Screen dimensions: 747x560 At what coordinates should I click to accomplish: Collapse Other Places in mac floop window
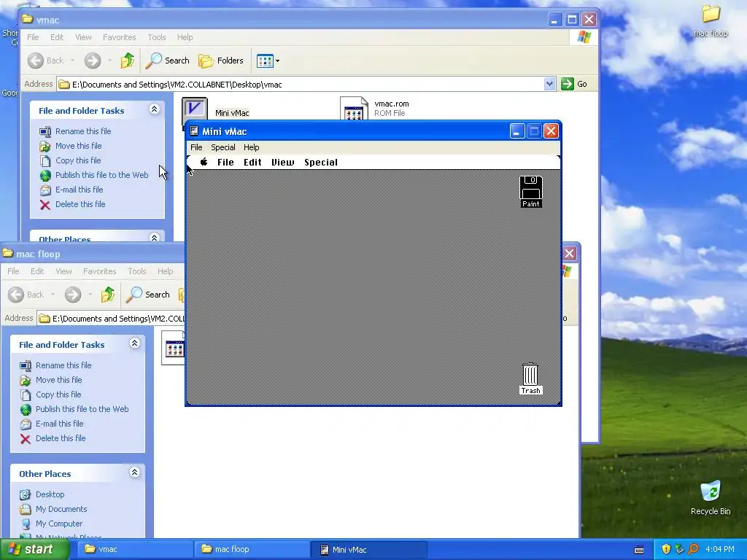(134, 472)
